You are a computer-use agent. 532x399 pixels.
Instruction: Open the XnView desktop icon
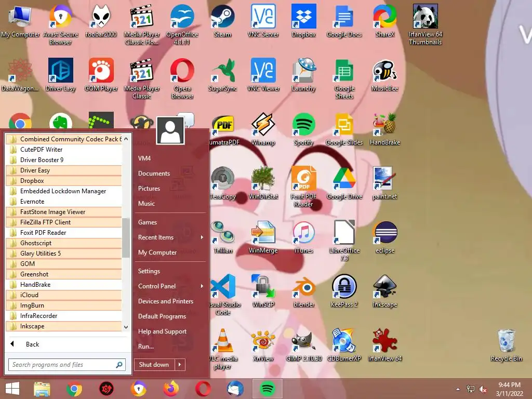263,345
